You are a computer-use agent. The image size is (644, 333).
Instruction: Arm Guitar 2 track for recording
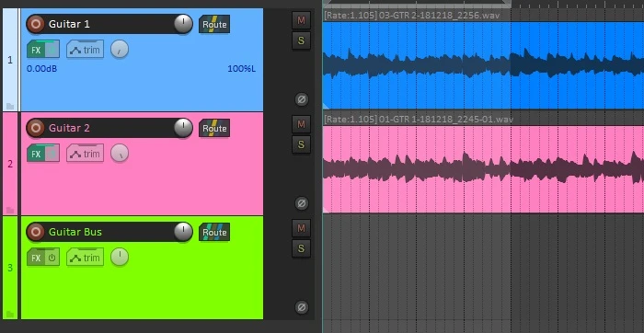pyautogui.click(x=36, y=128)
